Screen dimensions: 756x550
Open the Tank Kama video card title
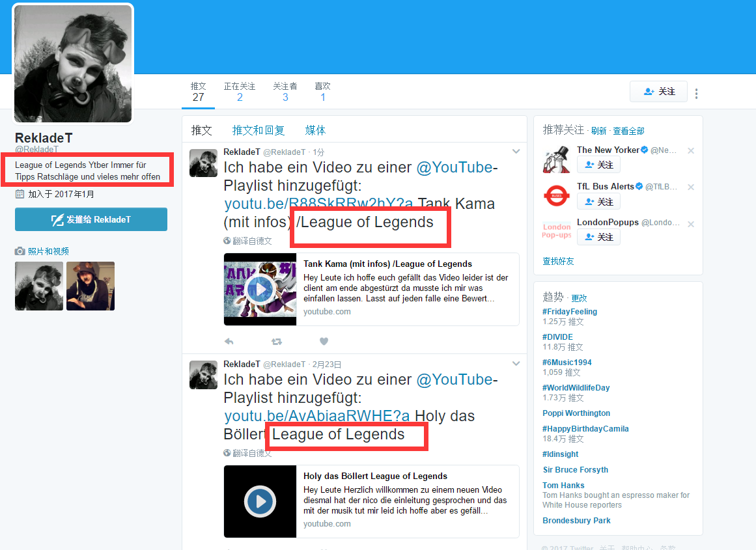point(387,264)
